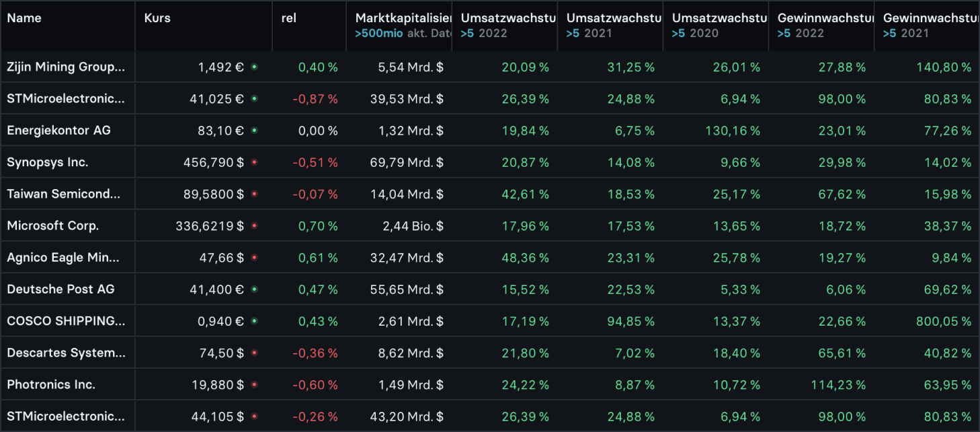Viewport: 980px width, 432px height.
Task: Toggle the red dot beside Descartes Systems' price
Action: point(254,352)
